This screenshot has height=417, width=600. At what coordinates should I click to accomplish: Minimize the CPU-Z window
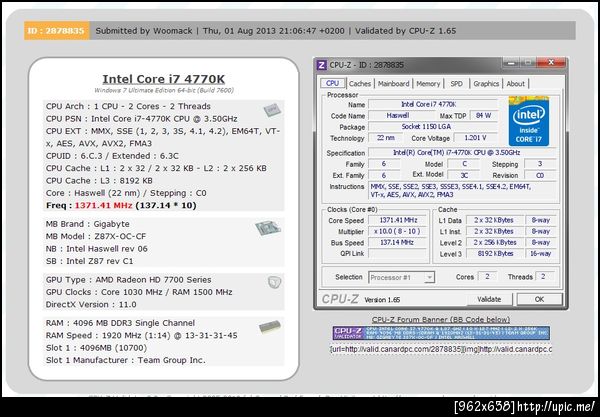click(512, 62)
